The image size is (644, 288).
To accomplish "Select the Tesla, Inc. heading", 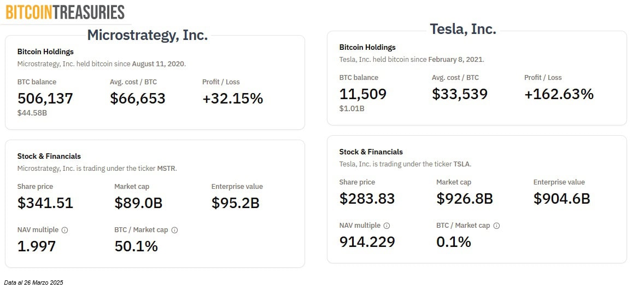I will (463, 29).
